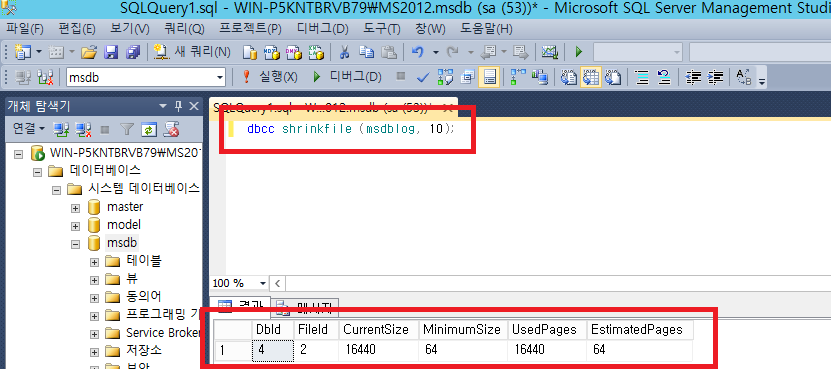Click the green Start arrow in top toolbar
831x369 pixels.
point(579,52)
